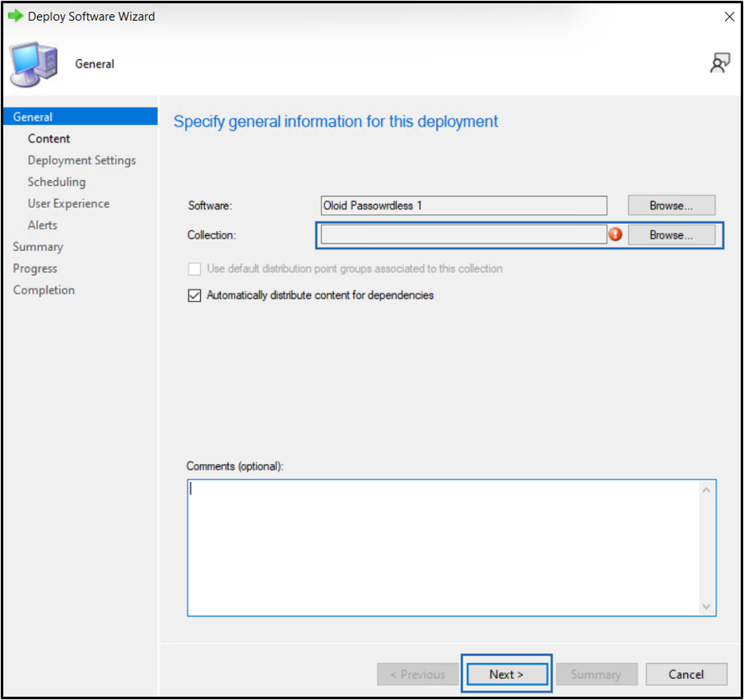Screen dimensions: 744x700
Task: Click the Comments (optional): label
Action: coord(235,466)
